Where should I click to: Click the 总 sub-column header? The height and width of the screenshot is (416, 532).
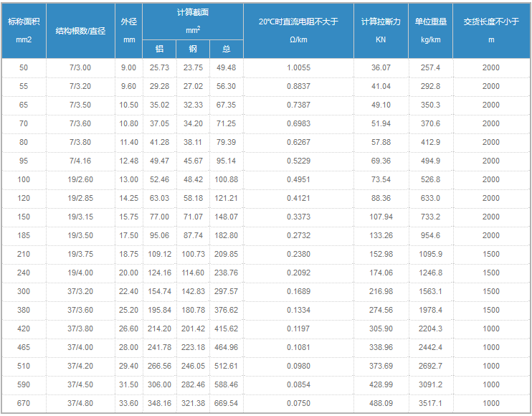point(227,49)
